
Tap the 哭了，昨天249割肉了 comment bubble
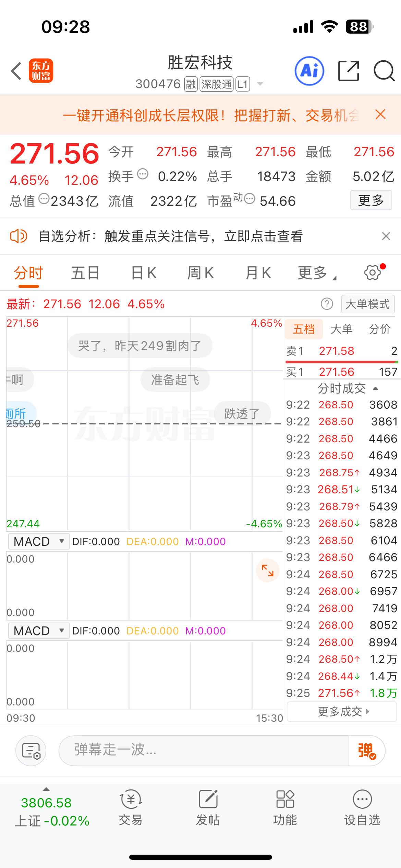coord(140,346)
